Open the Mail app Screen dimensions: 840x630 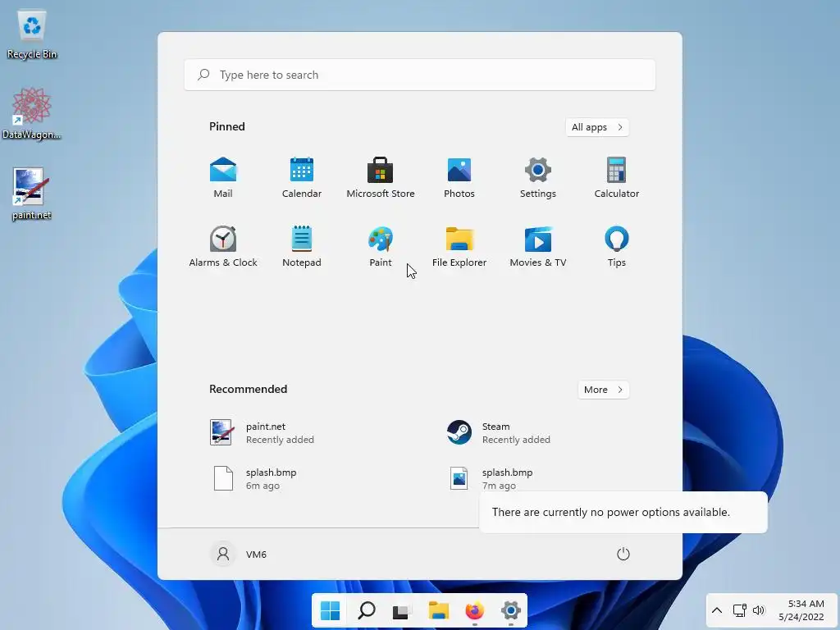tap(223, 178)
